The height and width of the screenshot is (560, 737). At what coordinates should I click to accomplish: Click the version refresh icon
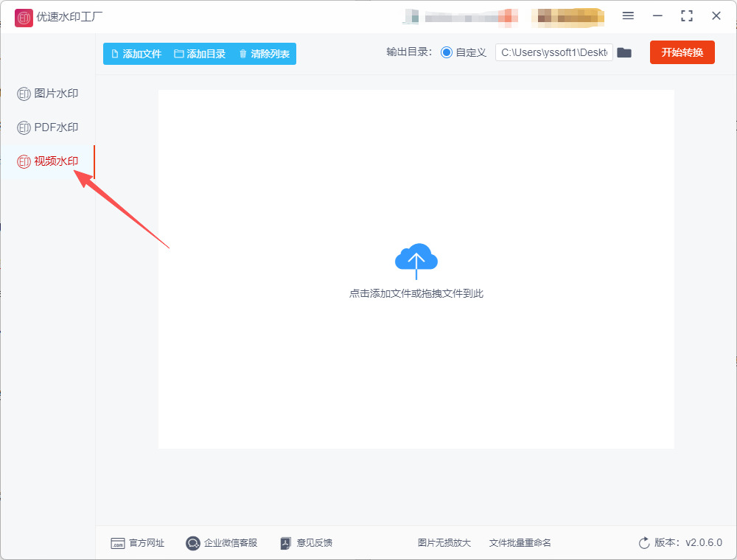pos(644,543)
